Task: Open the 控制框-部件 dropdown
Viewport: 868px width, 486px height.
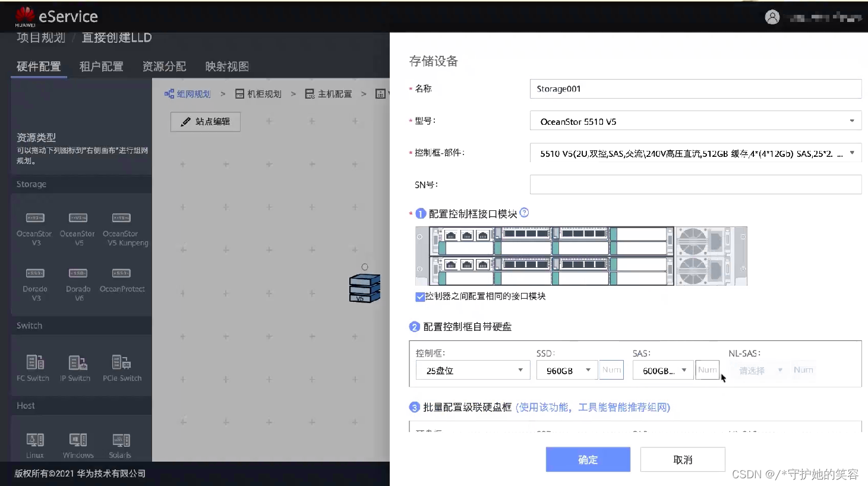Action: 696,153
